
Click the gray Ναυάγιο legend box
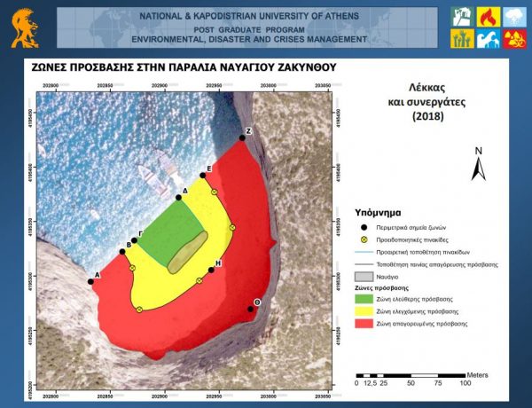coord(364,277)
